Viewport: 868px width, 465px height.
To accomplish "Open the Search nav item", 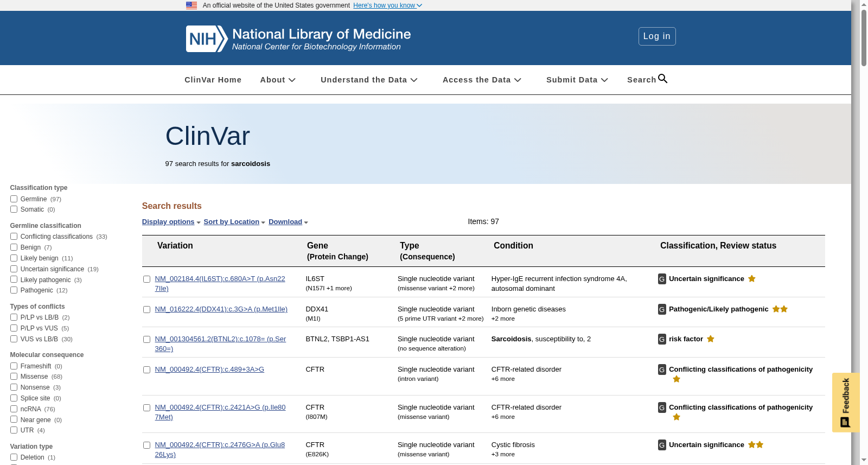I will point(647,79).
